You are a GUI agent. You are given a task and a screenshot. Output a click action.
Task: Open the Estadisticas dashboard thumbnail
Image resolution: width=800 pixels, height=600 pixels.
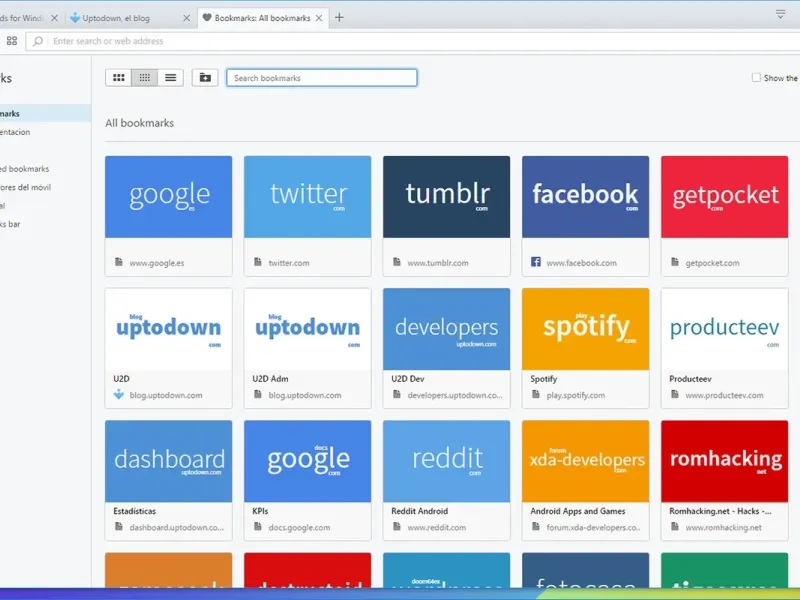coord(168,461)
